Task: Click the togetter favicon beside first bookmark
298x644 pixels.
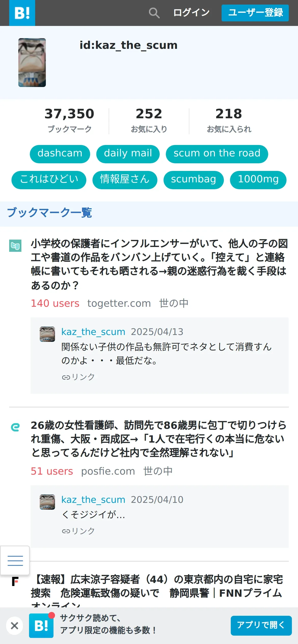Action: coord(15,246)
